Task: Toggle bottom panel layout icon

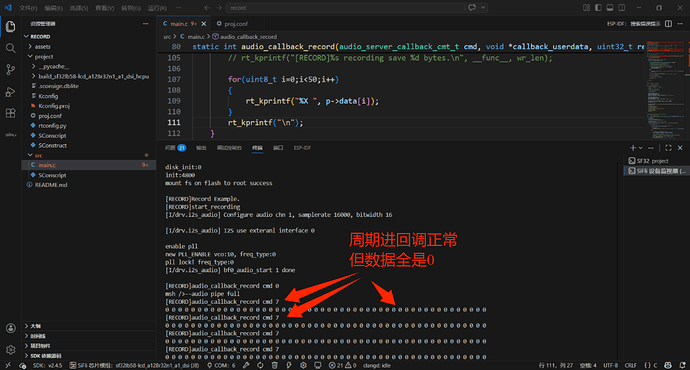Action: click(610, 7)
